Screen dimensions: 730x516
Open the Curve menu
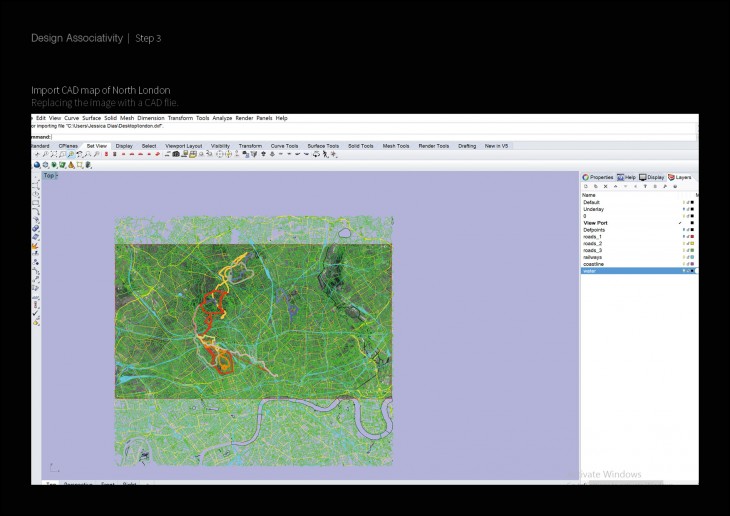71,118
